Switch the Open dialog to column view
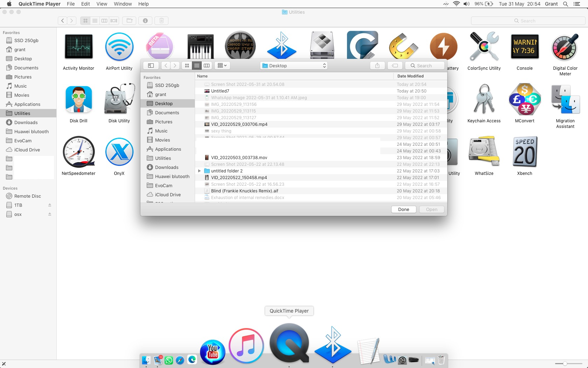 coord(207,66)
